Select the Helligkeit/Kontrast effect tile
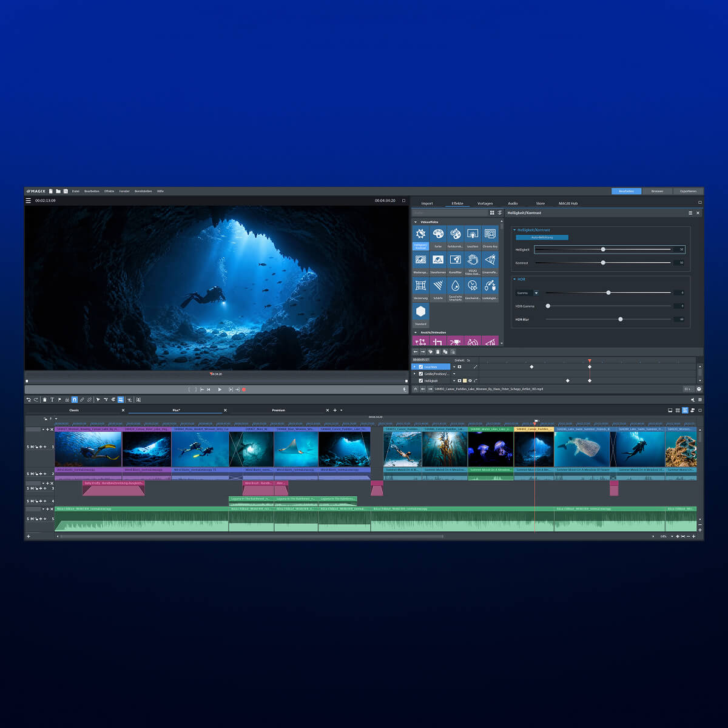 pyautogui.click(x=420, y=238)
